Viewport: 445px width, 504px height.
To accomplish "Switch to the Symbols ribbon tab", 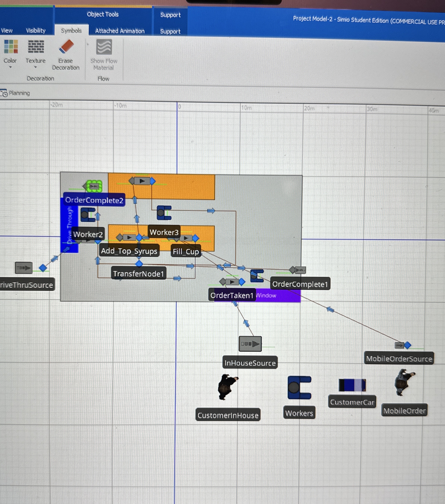I will tap(71, 31).
